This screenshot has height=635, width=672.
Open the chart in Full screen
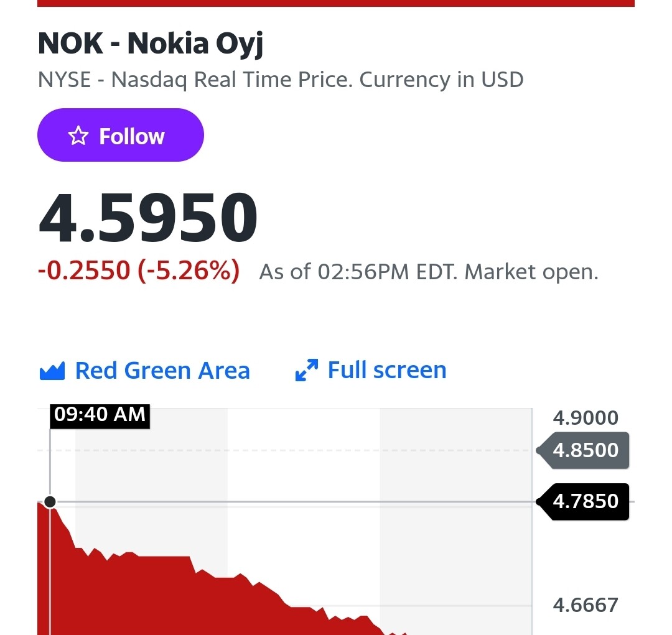pyautogui.click(x=371, y=370)
